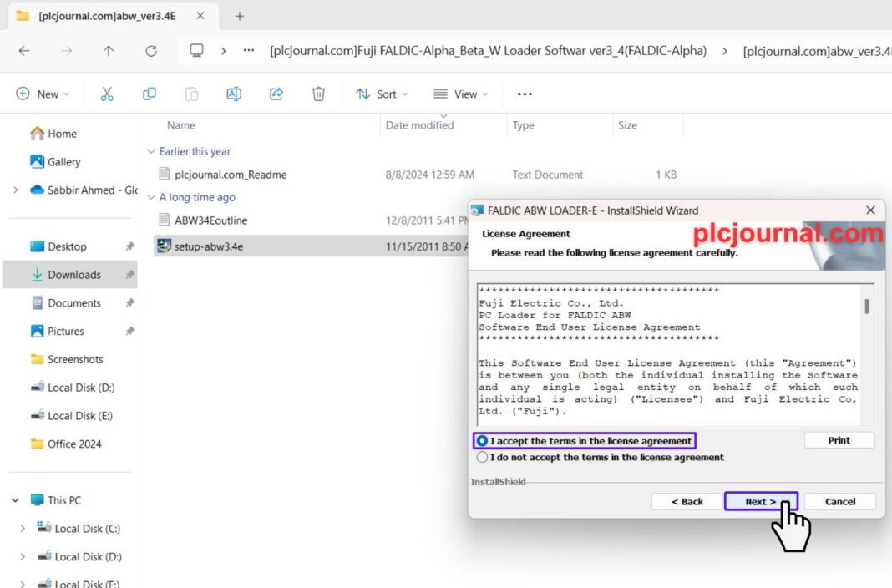
Task: Expand Local Disk (D:) under This PC
Action: click(x=23, y=557)
